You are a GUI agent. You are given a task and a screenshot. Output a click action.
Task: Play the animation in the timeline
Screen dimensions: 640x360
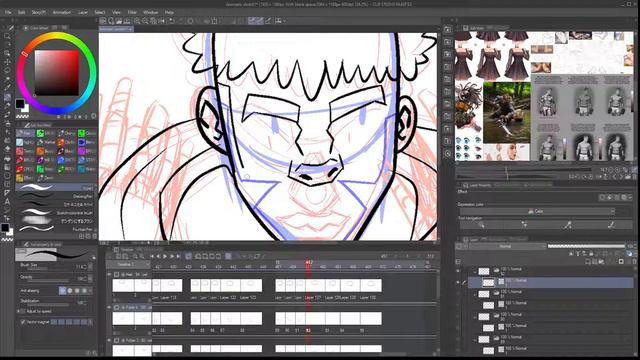[165, 256]
